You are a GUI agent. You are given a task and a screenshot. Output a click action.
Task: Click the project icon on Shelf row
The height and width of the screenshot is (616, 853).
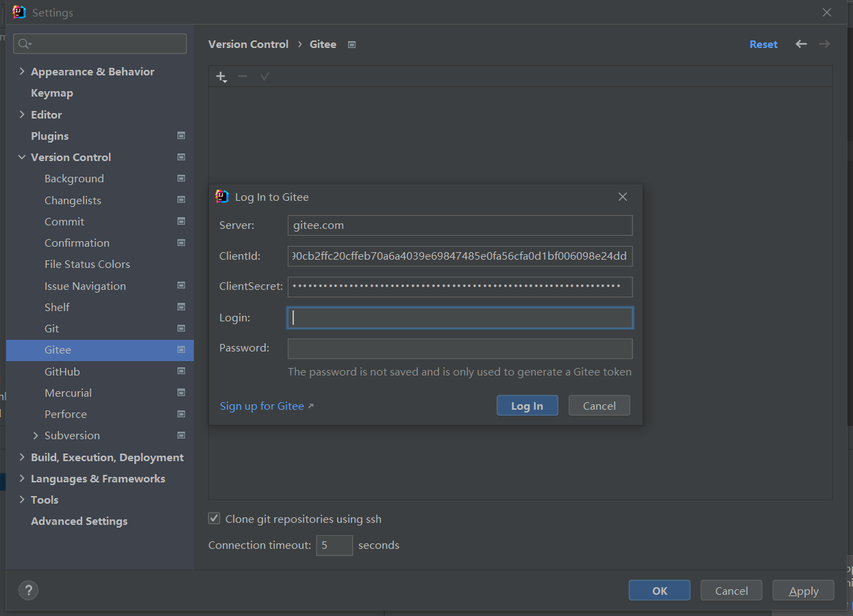click(x=181, y=307)
